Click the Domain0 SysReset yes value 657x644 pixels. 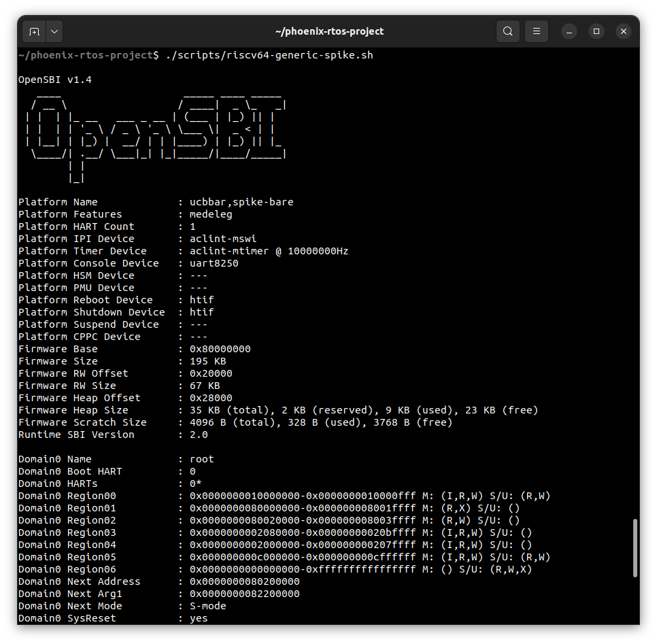(199, 618)
